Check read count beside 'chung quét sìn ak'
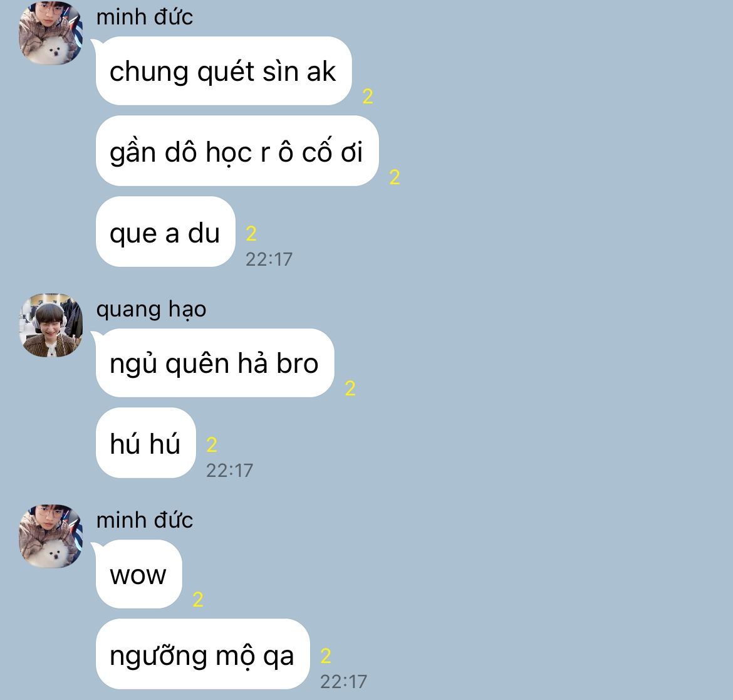Viewport: 733px width, 700px height. [368, 97]
